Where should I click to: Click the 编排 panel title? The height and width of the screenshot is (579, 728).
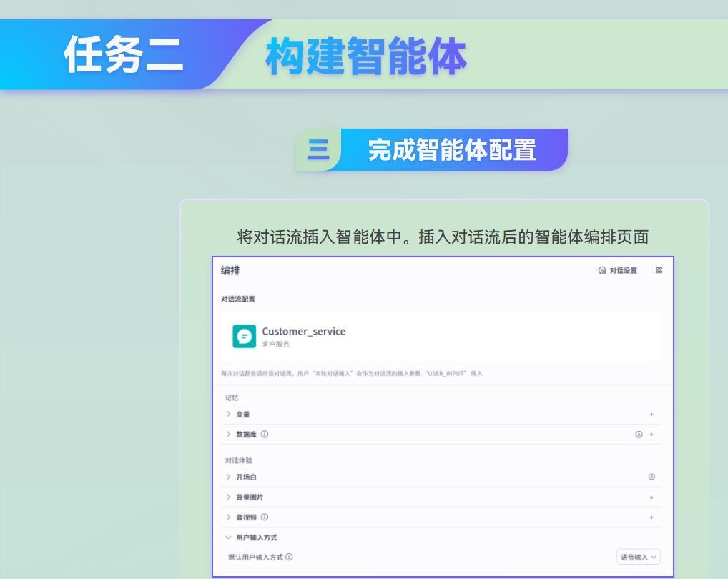pyautogui.click(x=230, y=270)
